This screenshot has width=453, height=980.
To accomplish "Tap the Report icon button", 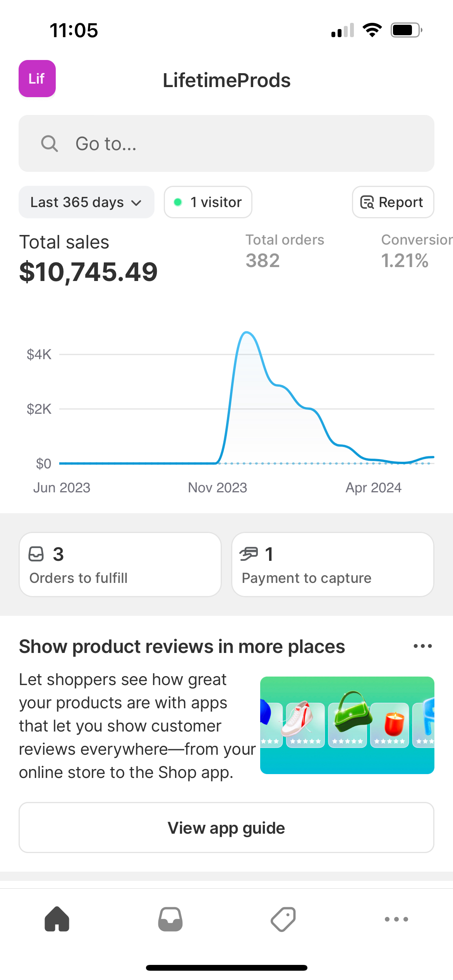I will pyautogui.click(x=393, y=202).
